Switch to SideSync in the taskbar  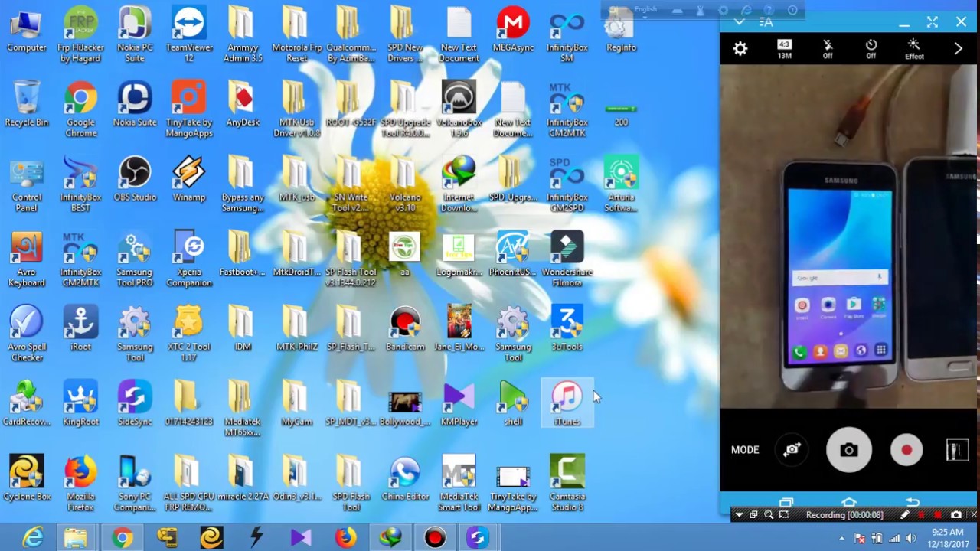point(477,539)
